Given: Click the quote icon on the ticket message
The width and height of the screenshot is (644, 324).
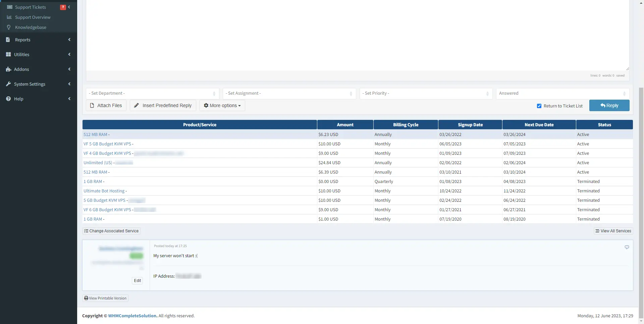Looking at the screenshot, I should tap(627, 247).
